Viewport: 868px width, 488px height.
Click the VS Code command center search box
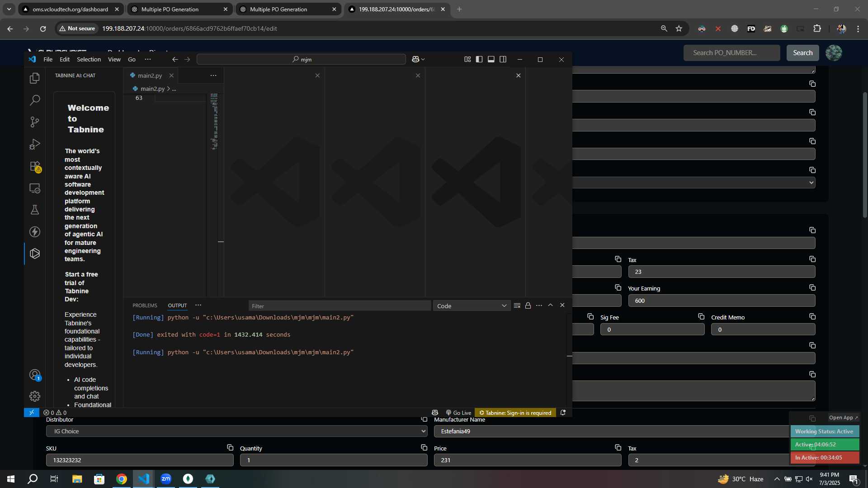(301, 59)
